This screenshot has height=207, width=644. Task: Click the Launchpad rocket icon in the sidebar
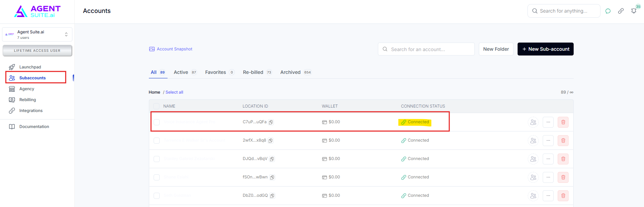[12, 67]
